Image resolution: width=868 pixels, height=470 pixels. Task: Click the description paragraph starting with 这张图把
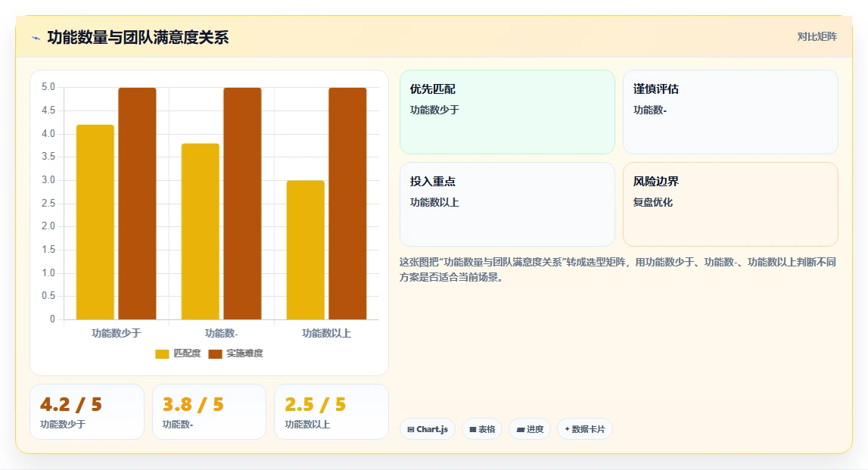(x=618, y=269)
